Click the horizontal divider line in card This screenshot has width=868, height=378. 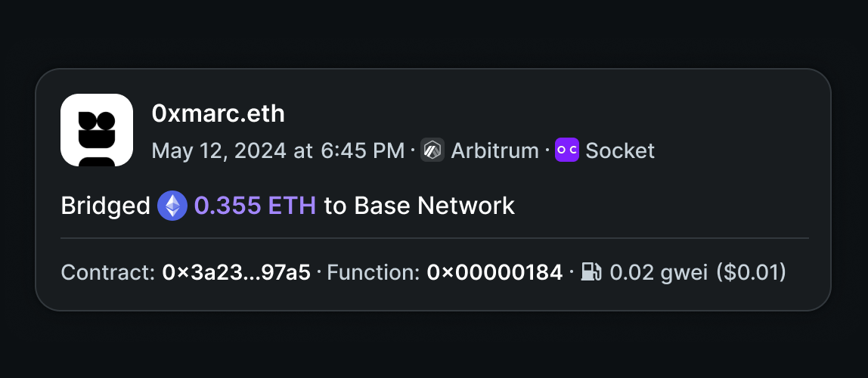435,238
